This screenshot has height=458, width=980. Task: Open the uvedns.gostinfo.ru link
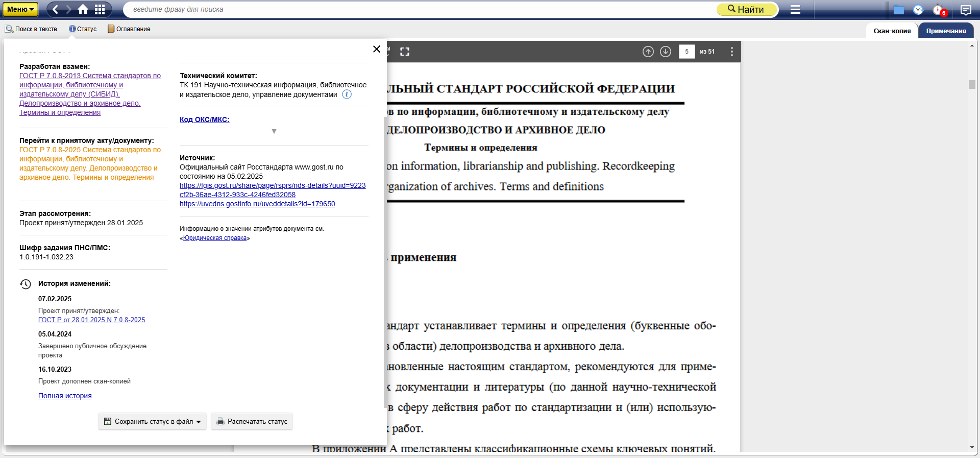click(x=257, y=204)
